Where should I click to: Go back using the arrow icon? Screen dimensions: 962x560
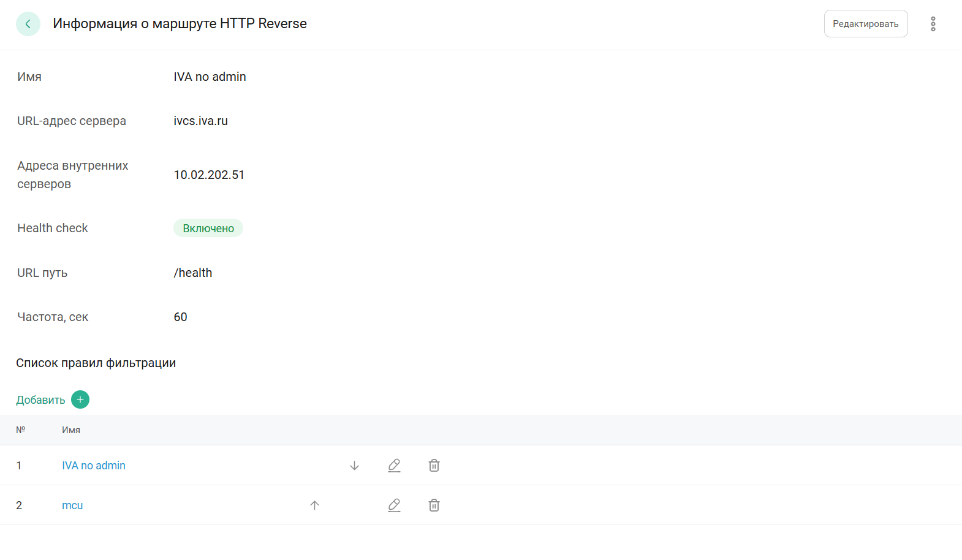tap(28, 24)
